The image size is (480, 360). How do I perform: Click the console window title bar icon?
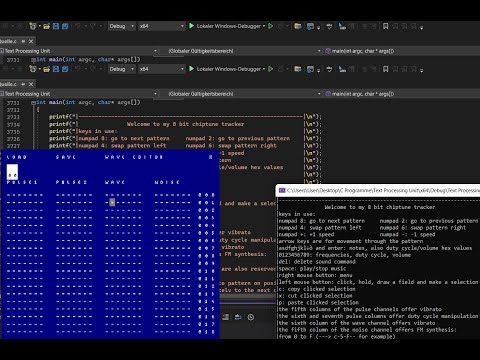click(282, 190)
